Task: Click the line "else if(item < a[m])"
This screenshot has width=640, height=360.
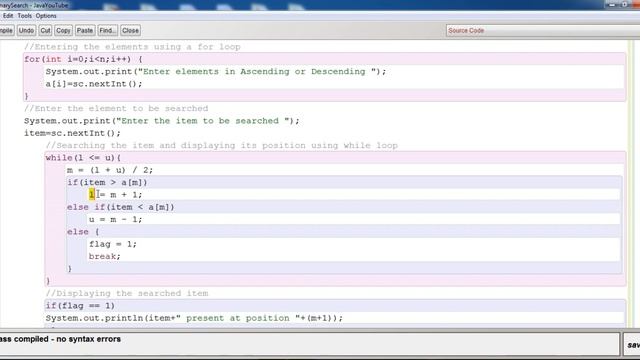Action: pos(121,207)
